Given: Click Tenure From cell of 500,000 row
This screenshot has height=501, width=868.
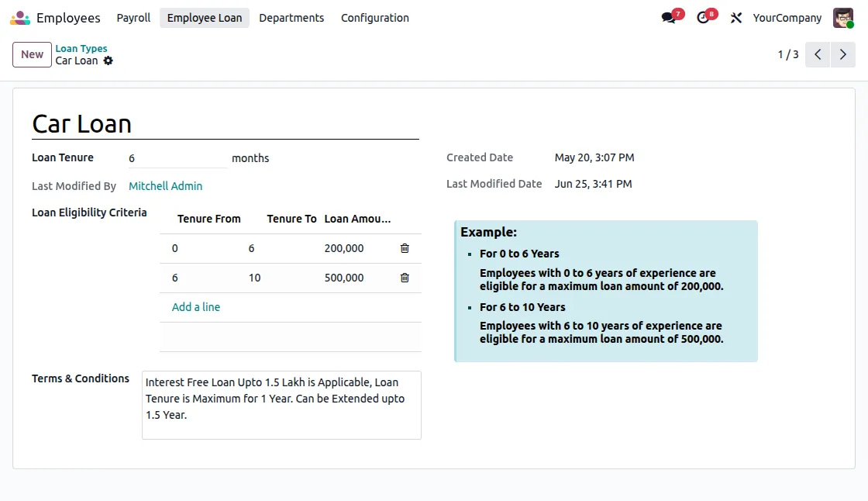Looking at the screenshot, I should (203, 278).
